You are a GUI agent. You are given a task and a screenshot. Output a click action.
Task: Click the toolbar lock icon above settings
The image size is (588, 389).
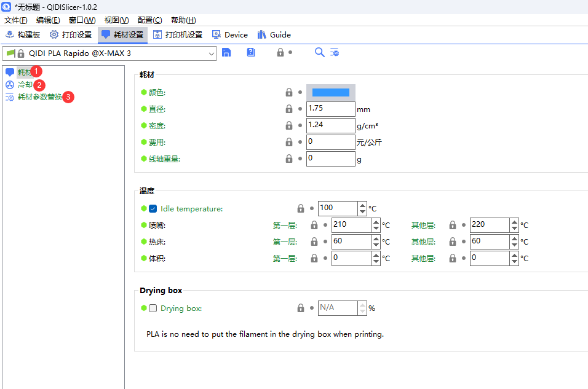[x=280, y=53]
